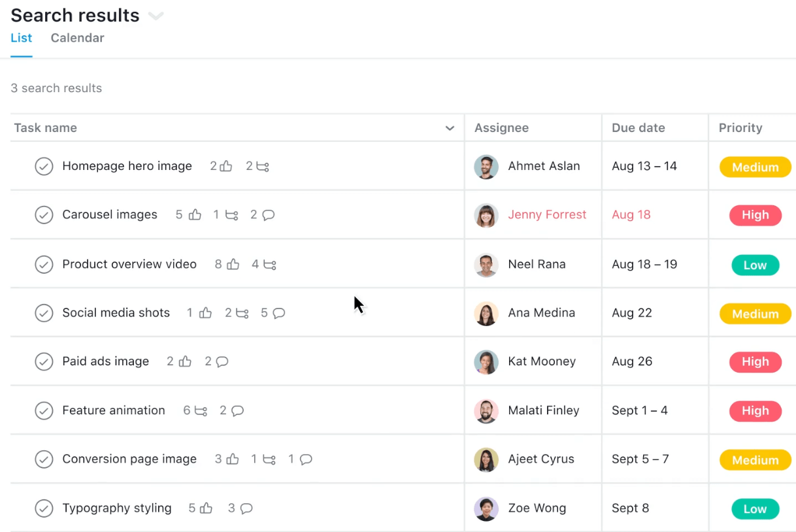View Social media shots comment bubble
Viewport: 796px width, 532px height.
(278, 313)
